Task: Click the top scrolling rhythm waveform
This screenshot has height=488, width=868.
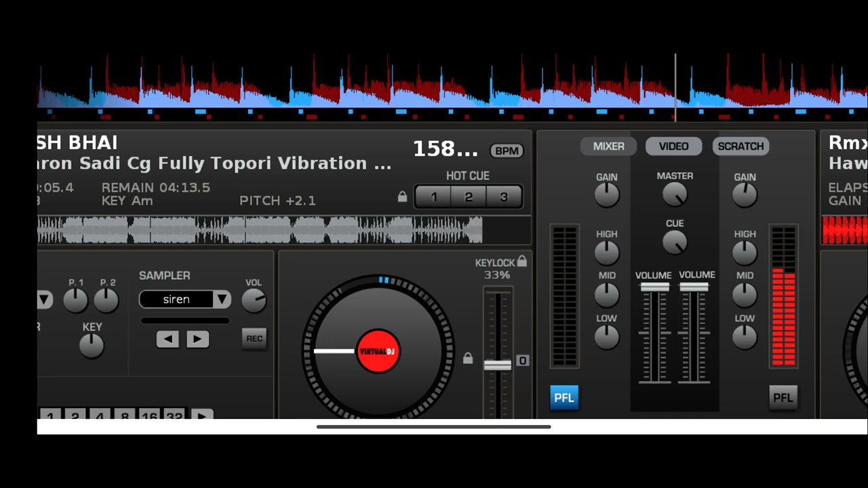Action: point(452,87)
